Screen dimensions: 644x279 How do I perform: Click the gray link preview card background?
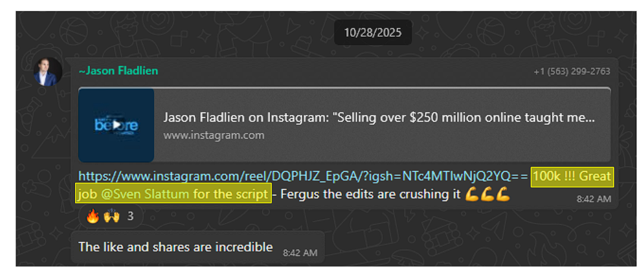(x=438, y=150)
